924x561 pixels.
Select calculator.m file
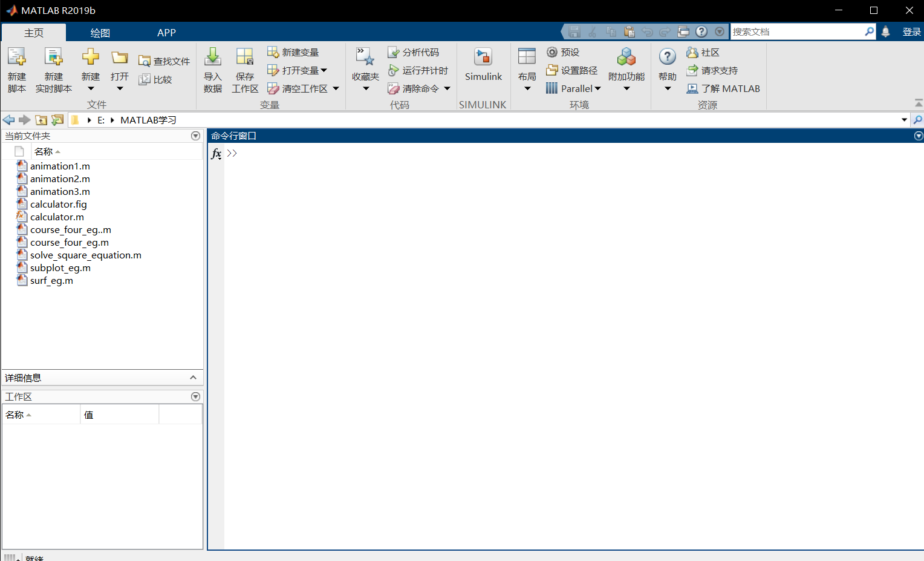[x=57, y=217]
